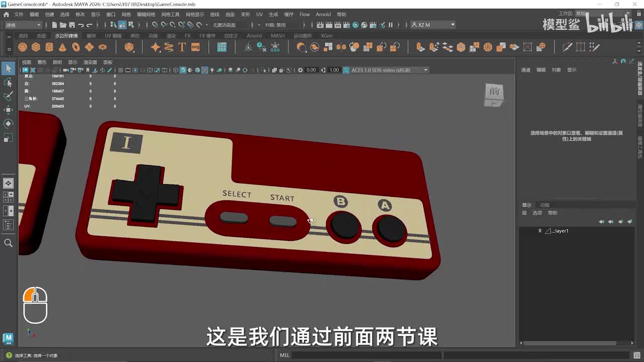
Task: Click the Home icon in menu bar
Action: point(6,15)
